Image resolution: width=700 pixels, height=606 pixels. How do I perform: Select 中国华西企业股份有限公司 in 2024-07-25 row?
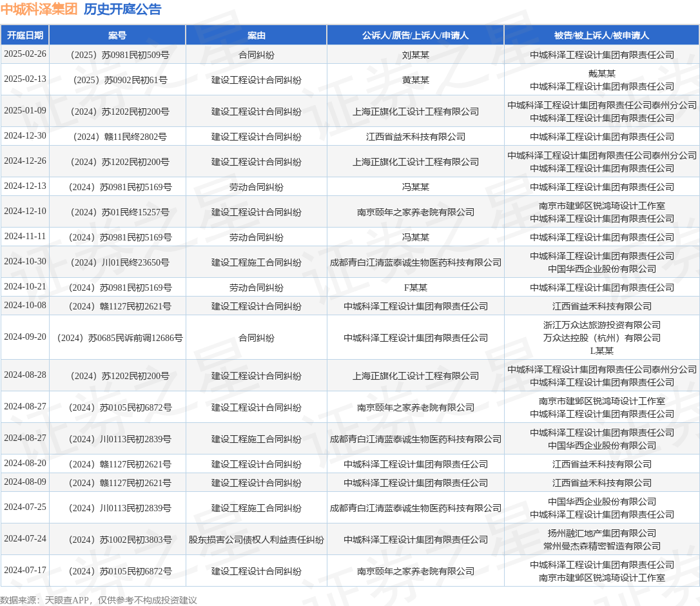pos(602,502)
